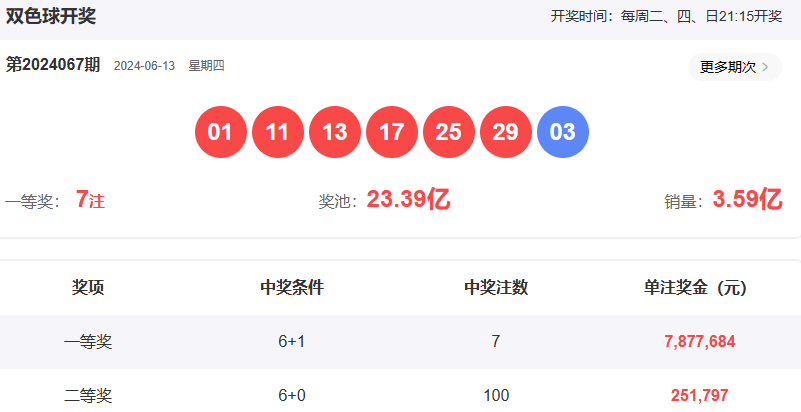Click red ball number 17
Image resolution: width=801 pixels, height=412 pixels.
coord(392,133)
